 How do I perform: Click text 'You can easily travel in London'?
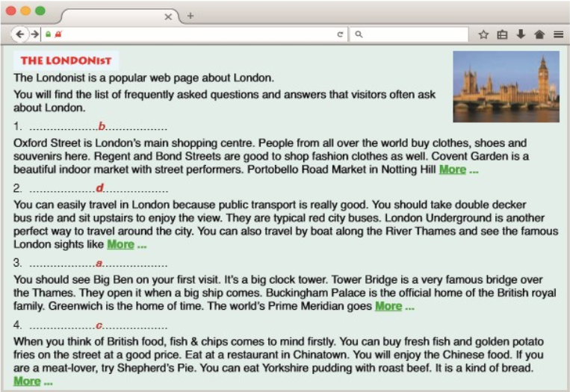click(92, 205)
